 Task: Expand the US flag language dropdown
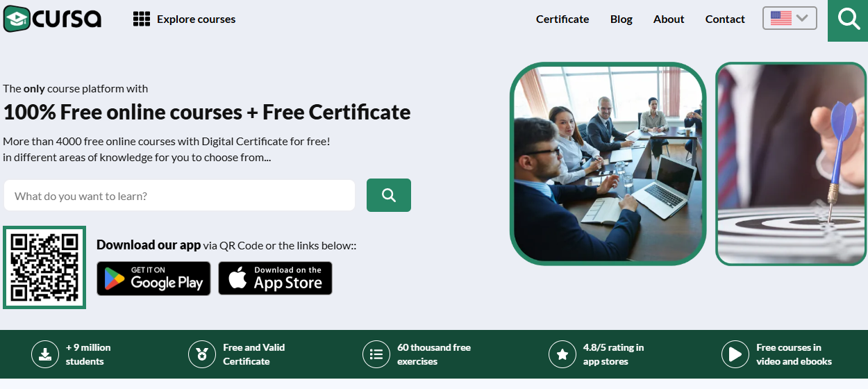tap(790, 18)
